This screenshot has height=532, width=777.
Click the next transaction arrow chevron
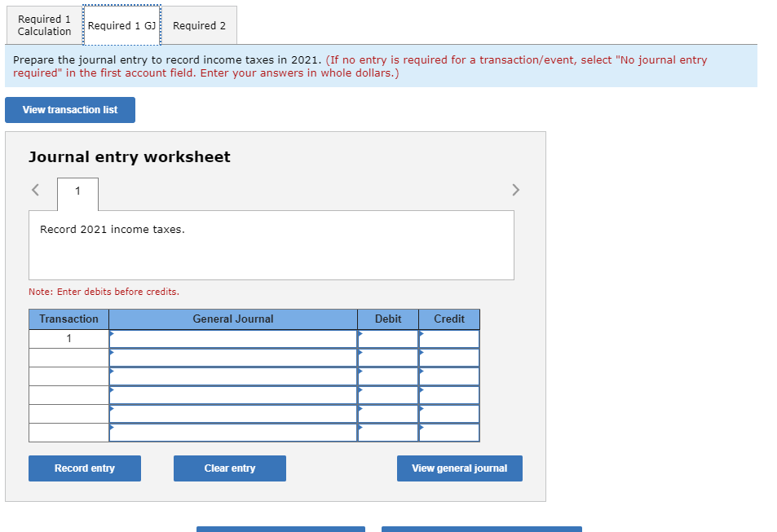click(x=515, y=189)
